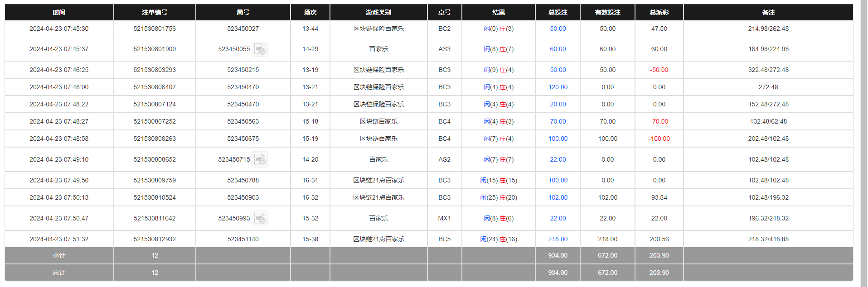Open blue 22.00 bet for order 521530808652
The height and width of the screenshot is (287, 868).
pos(558,159)
